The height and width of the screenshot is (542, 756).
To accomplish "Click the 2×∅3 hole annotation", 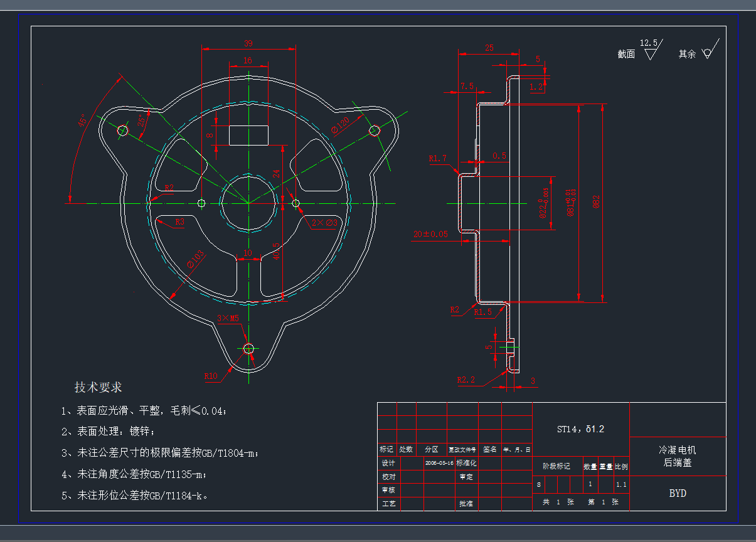I will [x=324, y=222].
